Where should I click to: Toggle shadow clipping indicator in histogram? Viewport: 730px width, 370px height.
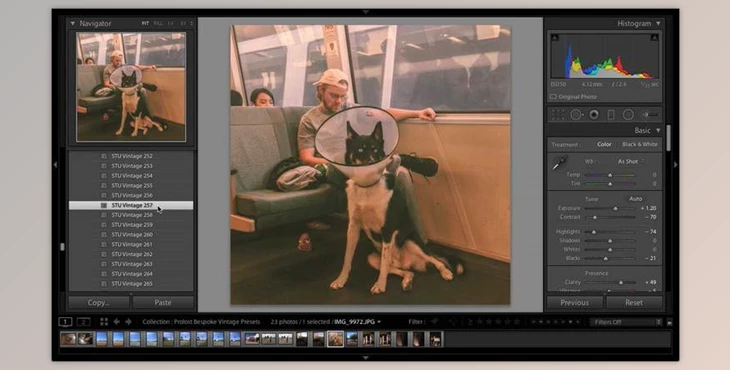pos(554,37)
